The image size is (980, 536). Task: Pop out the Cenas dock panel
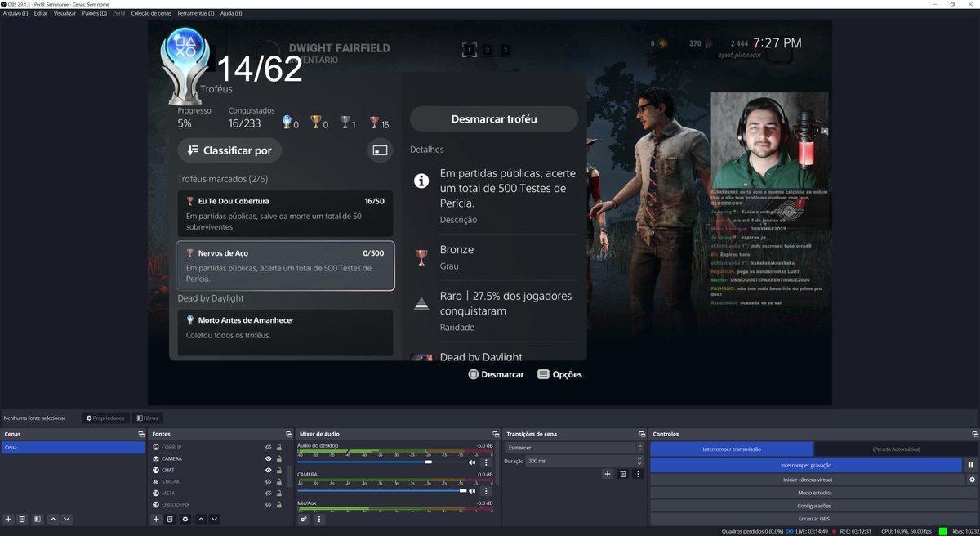140,434
